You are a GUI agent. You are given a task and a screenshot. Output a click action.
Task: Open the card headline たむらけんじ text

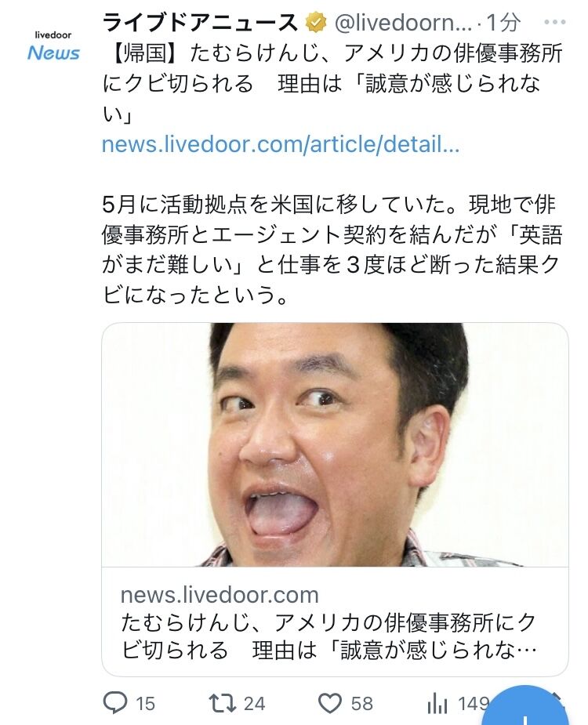[328, 636]
